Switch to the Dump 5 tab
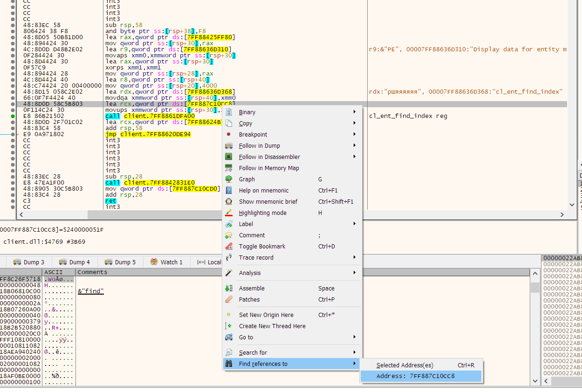The image size is (582, 392). tap(120, 262)
